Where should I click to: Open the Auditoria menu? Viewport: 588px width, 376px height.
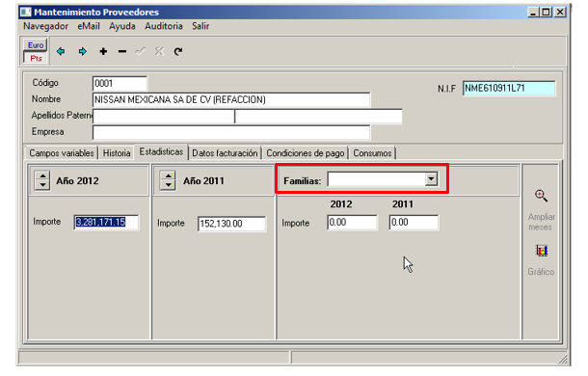pos(164,26)
